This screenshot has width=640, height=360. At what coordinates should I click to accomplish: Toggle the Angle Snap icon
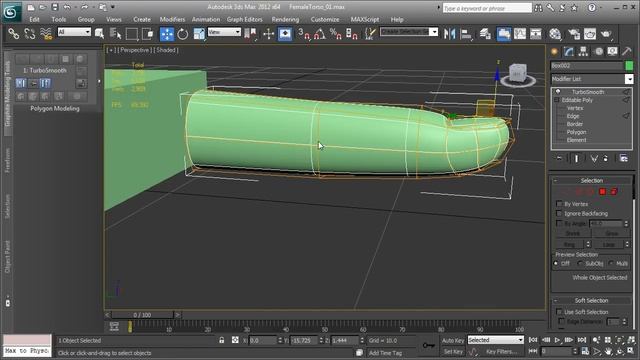[x=320, y=33]
